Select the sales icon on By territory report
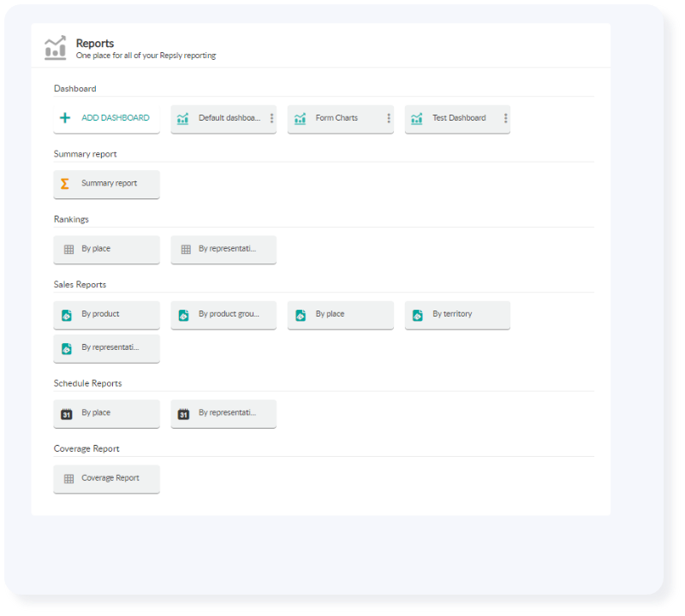The width and height of the screenshot is (685, 616). click(x=420, y=315)
